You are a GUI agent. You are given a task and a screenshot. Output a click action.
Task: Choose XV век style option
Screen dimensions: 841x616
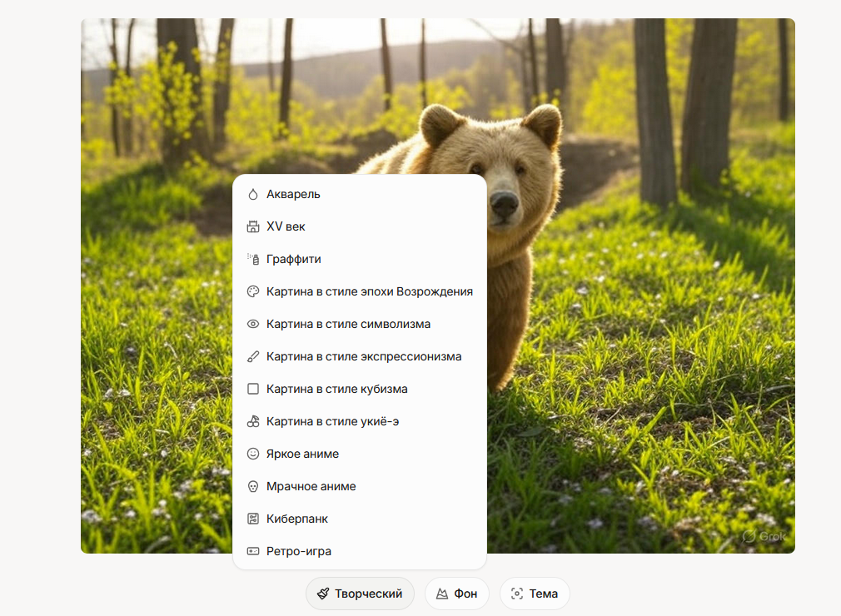click(360, 226)
